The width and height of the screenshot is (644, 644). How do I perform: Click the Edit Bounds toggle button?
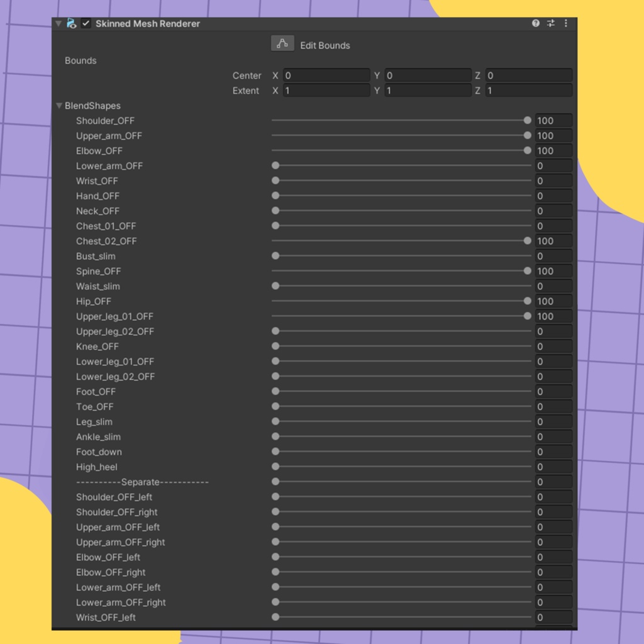pos(282,43)
